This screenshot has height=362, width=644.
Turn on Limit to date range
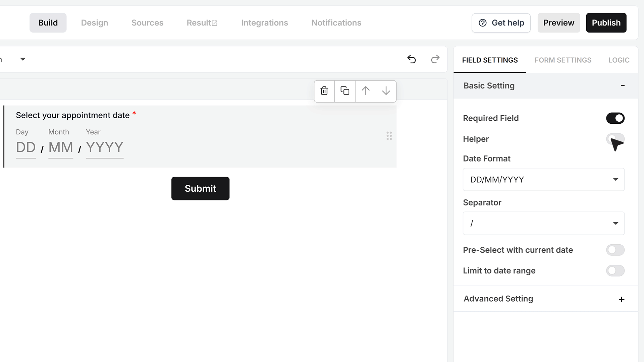coord(615,271)
